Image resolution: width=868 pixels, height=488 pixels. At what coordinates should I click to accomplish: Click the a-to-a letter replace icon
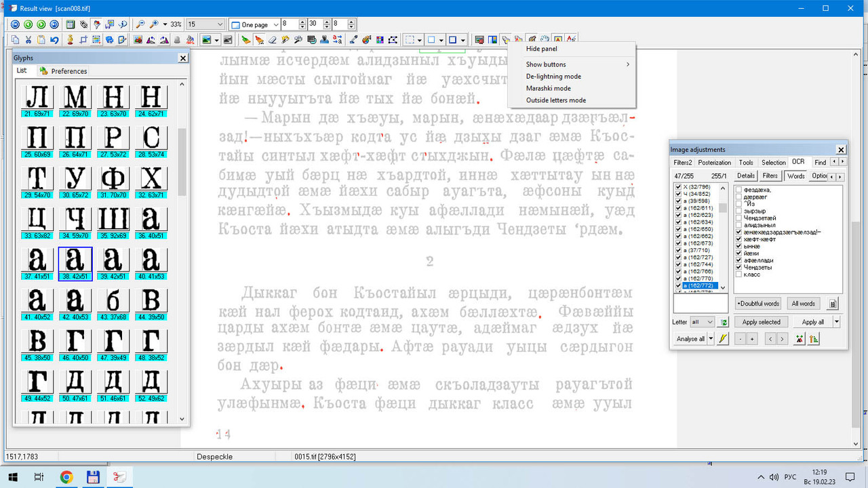tap(337, 40)
